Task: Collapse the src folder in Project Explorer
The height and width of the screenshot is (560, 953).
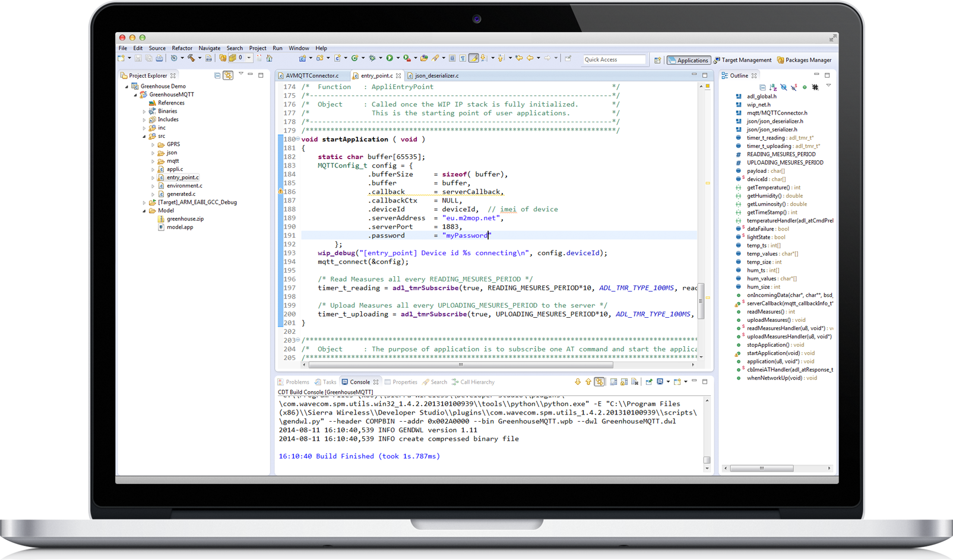Action: tap(144, 136)
